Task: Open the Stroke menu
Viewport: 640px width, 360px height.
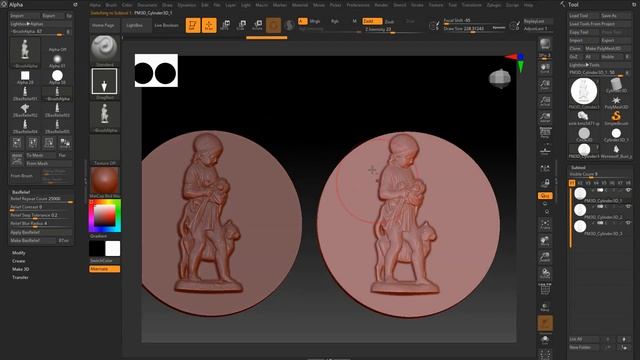Action: tap(417, 5)
